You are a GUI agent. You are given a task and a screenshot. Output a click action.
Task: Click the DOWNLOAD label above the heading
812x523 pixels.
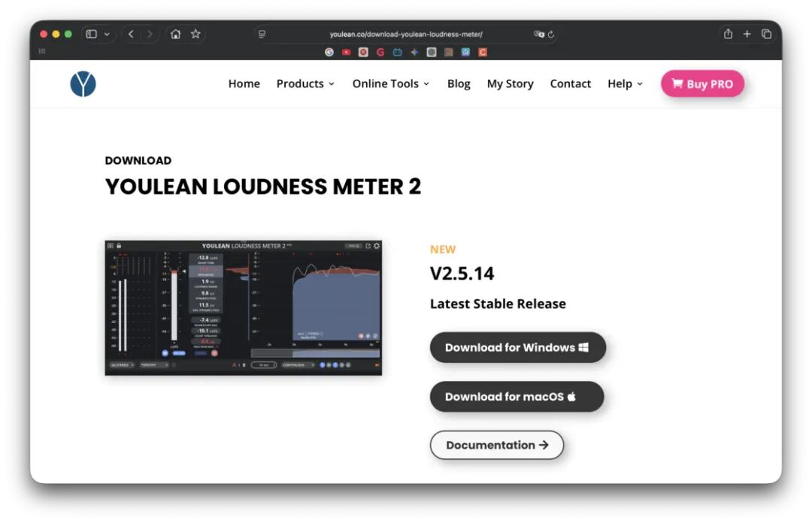(138, 161)
